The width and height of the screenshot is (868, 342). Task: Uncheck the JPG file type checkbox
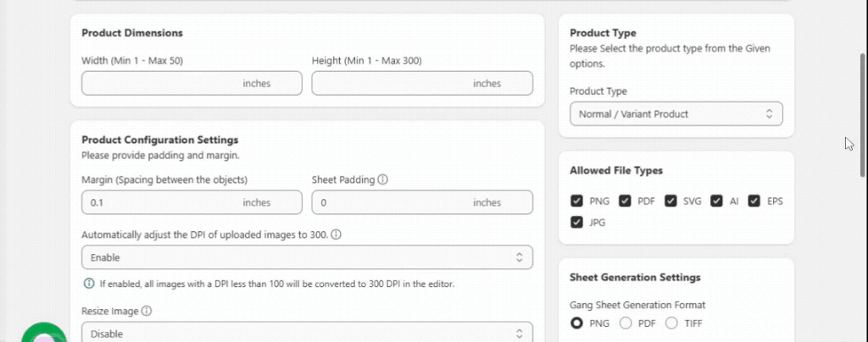tap(577, 223)
